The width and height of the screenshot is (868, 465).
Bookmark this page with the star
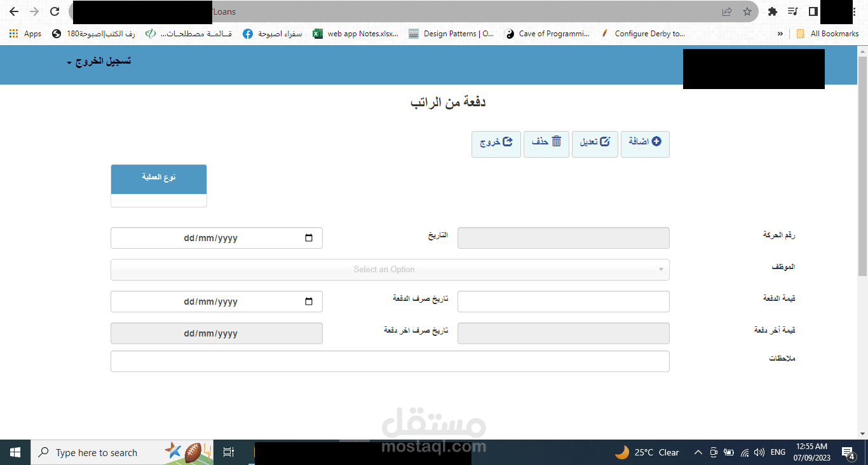coord(747,11)
